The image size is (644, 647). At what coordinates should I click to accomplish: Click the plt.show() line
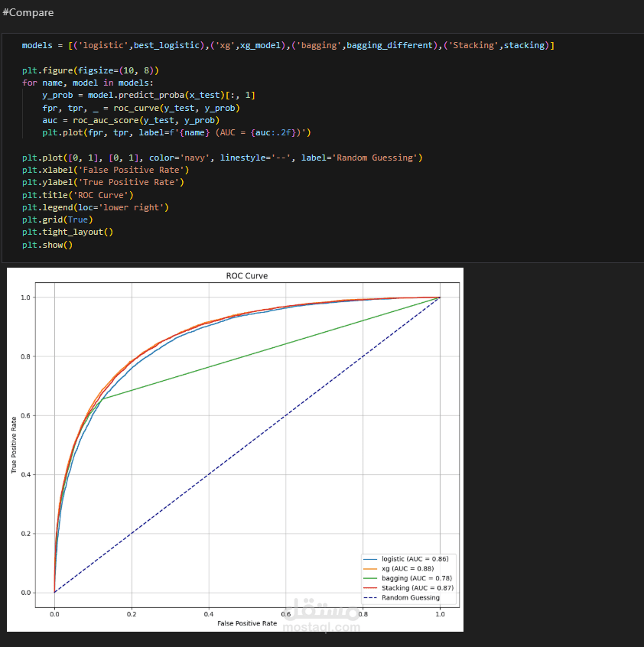[47, 245]
